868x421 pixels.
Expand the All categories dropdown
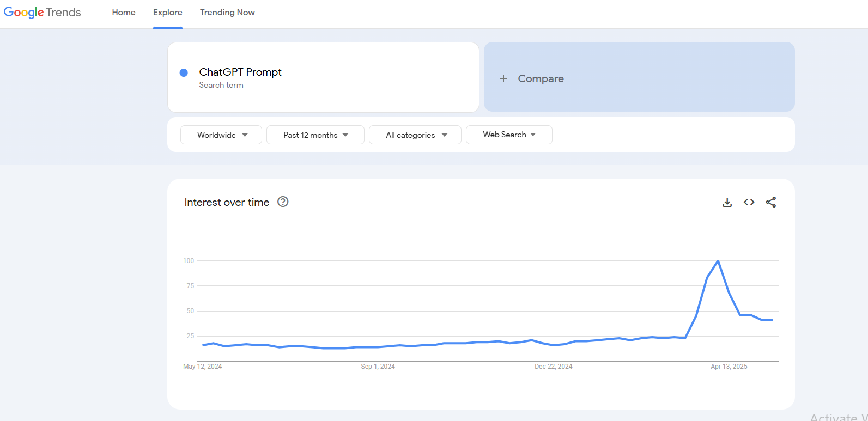coord(415,135)
